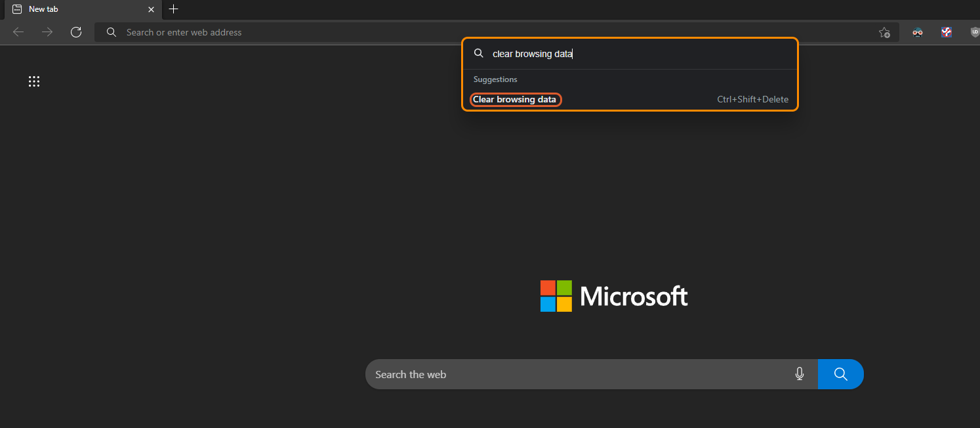This screenshot has height=428, width=980.
Task: Open the blue crossed-out extension icon
Action: tap(947, 32)
